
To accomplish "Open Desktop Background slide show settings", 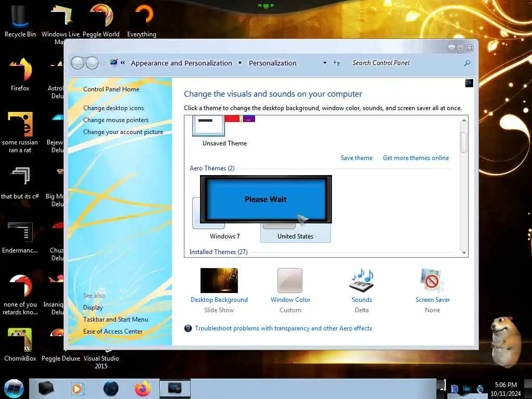I will click(219, 281).
